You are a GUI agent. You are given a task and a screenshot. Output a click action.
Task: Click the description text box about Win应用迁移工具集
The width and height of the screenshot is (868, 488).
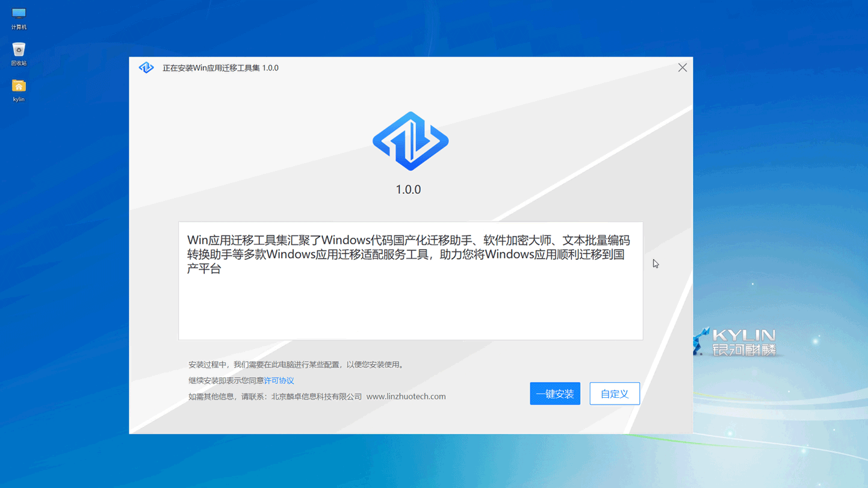click(411, 281)
